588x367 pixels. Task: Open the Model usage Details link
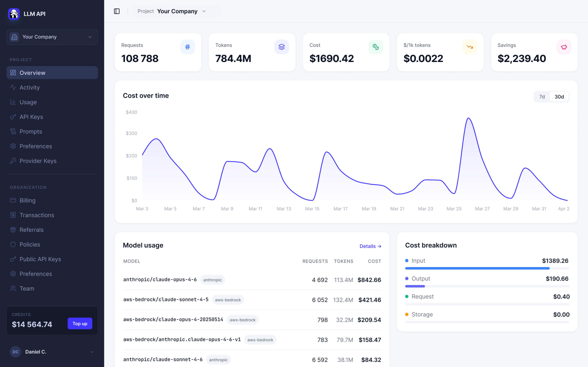click(x=370, y=246)
